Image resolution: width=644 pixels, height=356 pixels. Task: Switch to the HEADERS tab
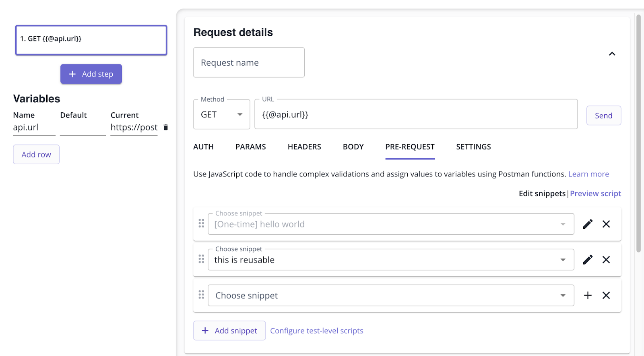click(x=304, y=147)
